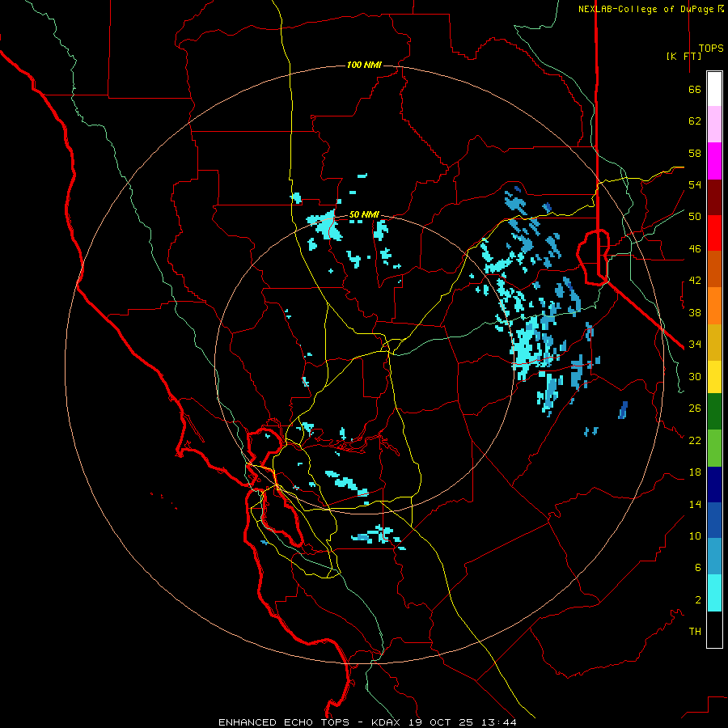The height and width of the screenshot is (728, 728).
Task: Click the legend value 34
Action: point(695,345)
